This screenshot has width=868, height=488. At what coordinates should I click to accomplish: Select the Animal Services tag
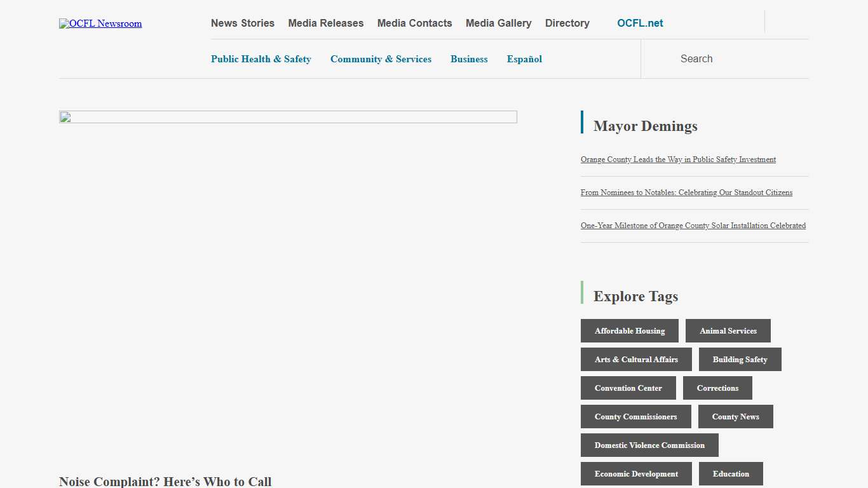tap(728, 331)
